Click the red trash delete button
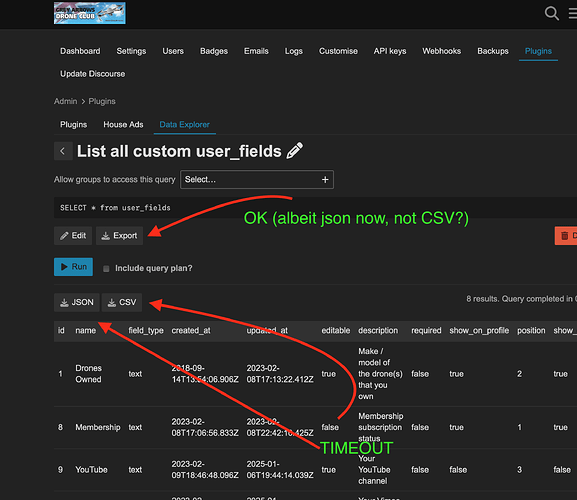 tap(566, 236)
